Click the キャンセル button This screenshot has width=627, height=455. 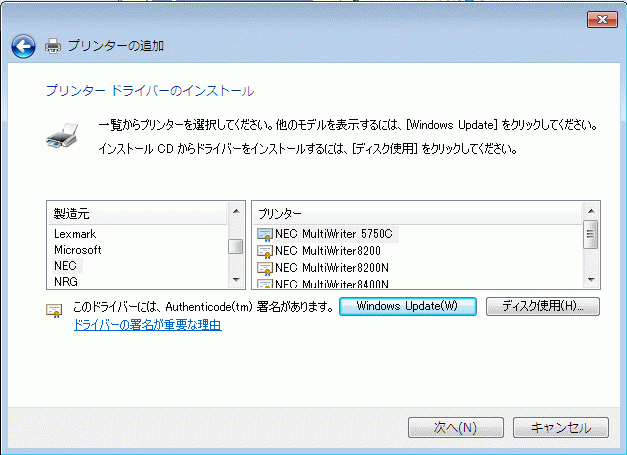coord(561,428)
